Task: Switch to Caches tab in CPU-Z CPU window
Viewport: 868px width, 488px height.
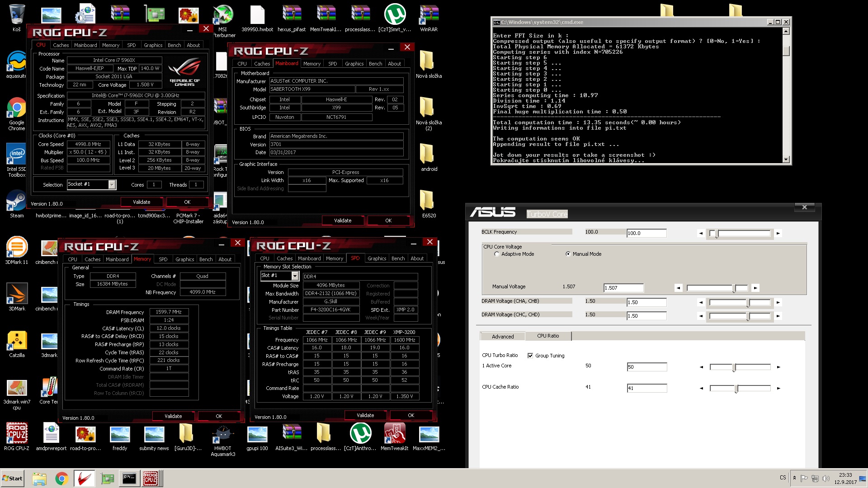Action: pyautogui.click(x=61, y=45)
